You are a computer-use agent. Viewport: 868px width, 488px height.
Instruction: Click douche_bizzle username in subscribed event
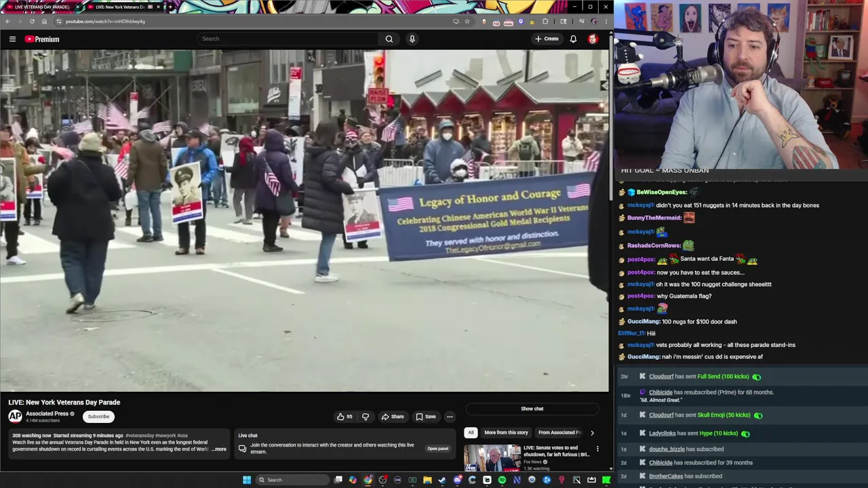coord(667,449)
